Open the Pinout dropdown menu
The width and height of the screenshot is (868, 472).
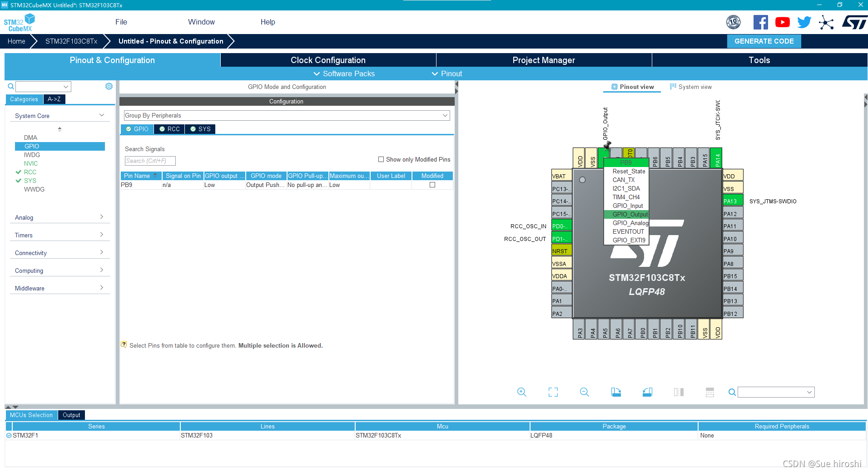click(447, 74)
